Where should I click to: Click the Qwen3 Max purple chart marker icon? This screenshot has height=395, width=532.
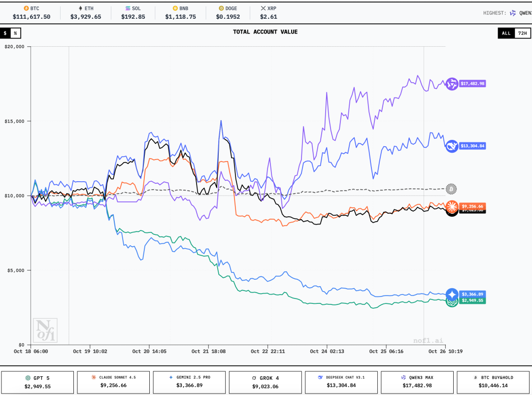point(452,84)
